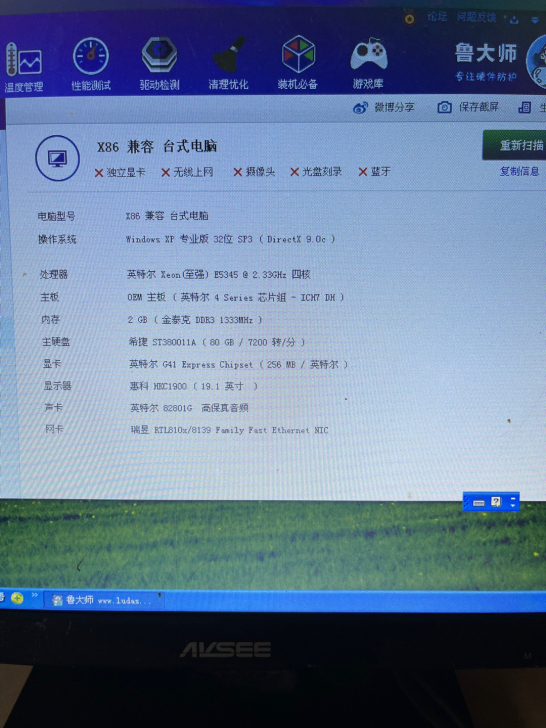The image size is (546, 728).
Task: Click the 摄像头 status item
Action: coord(254,172)
